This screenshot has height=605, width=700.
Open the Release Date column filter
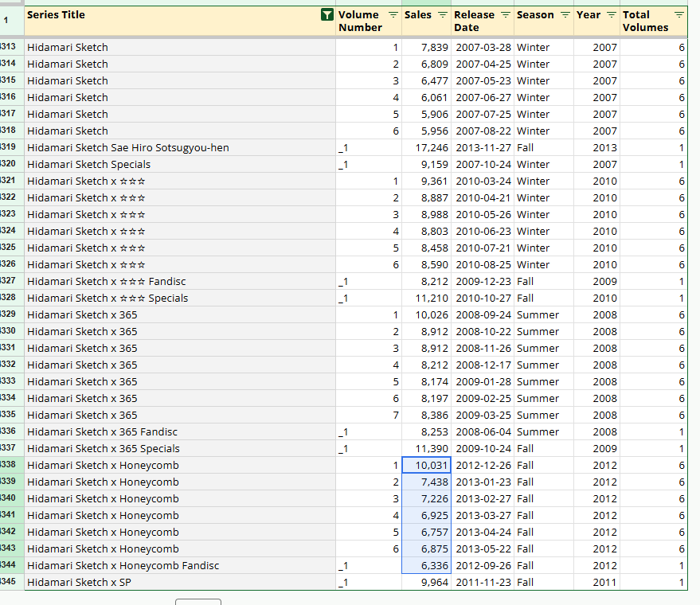pyautogui.click(x=506, y=15)
